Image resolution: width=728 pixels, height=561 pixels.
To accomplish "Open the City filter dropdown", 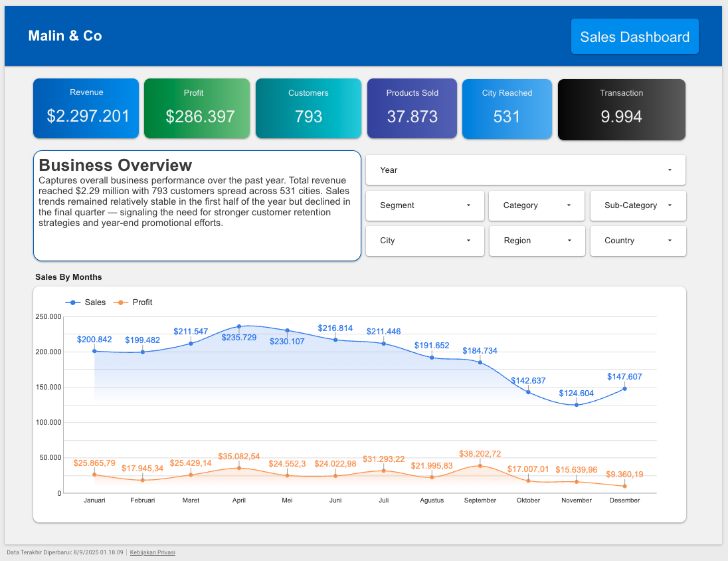I will pyautogui.click(x=424, y=241).
